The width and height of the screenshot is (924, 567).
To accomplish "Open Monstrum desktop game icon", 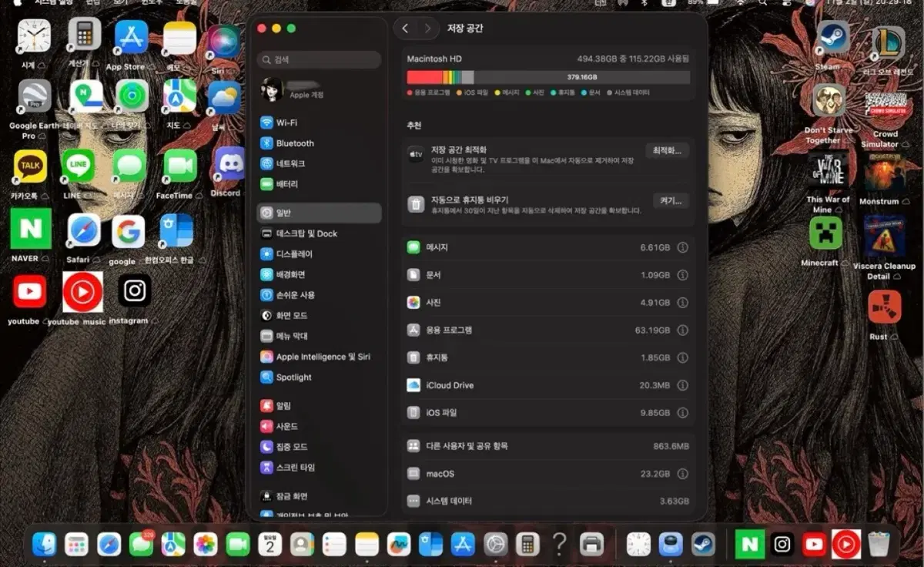I will point(884,171).
